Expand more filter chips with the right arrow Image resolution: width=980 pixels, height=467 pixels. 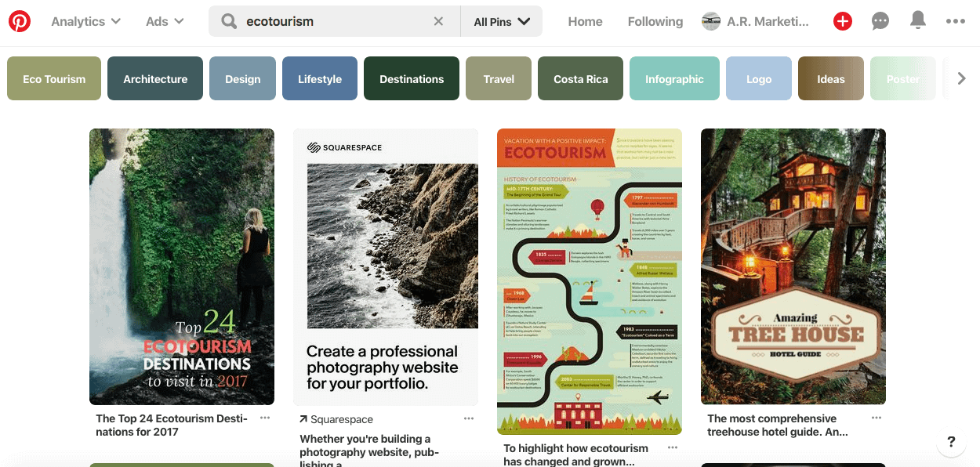tap(962, 78)
